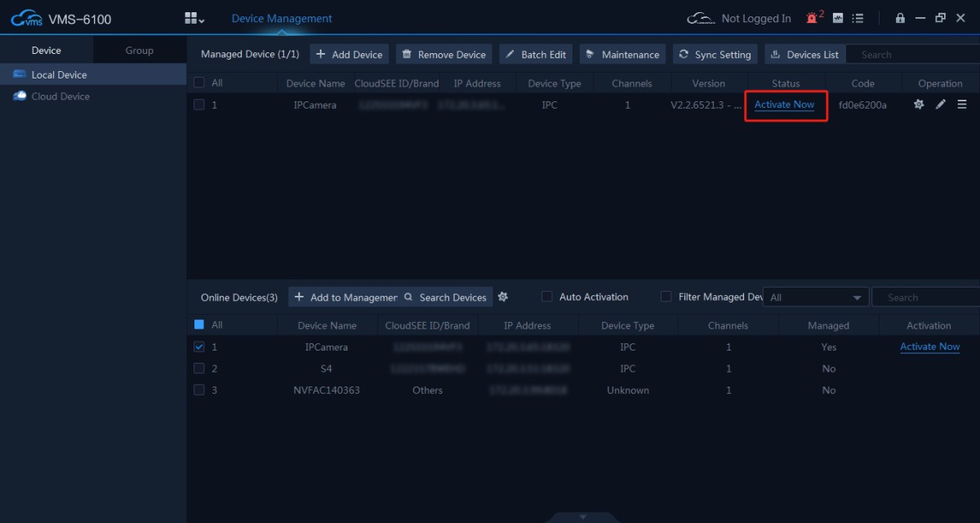Click the Add Device button
980x523 pixels.
point(349,55)
